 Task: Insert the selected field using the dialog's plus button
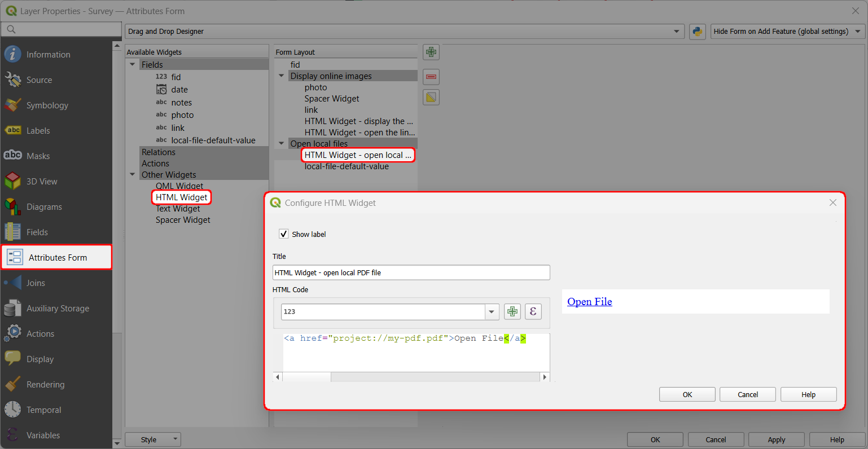coord(512,311)
